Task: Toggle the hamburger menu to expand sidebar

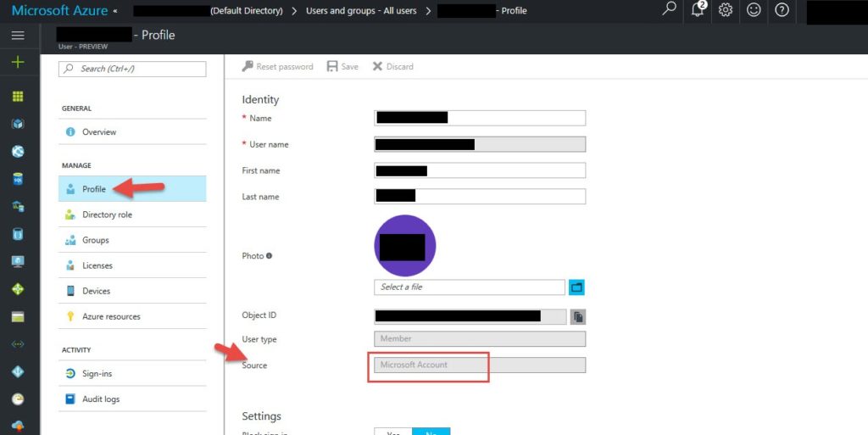Action: pyautogui.click(x=18, y=36)
